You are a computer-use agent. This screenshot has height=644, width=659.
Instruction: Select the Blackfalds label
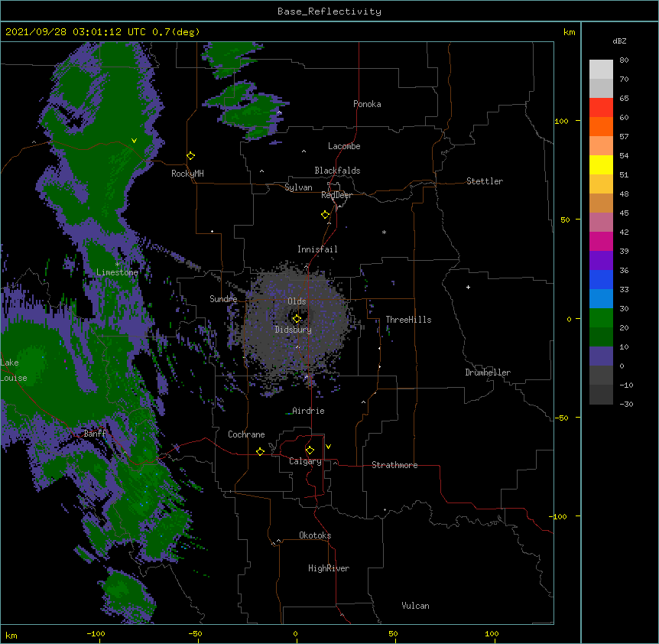point(337,171)
